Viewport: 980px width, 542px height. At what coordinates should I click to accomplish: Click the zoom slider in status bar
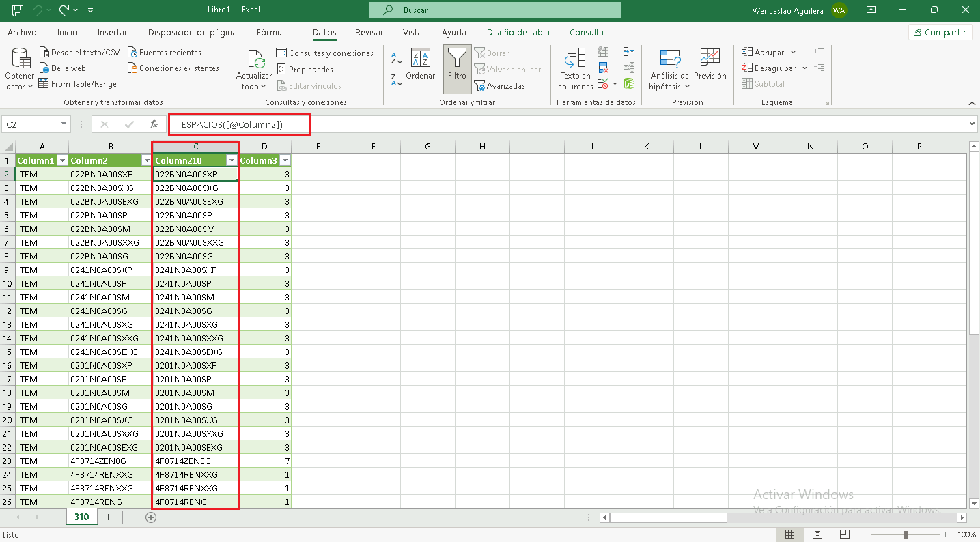pyautogui.click(x=906, y=534)
